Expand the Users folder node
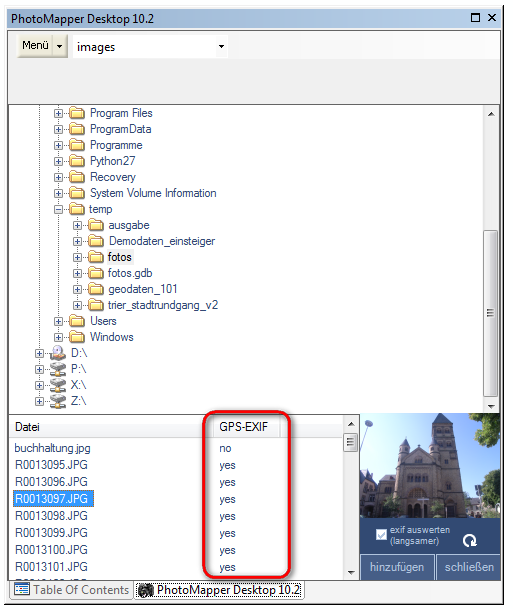513x609 pixels. point(58,321)
